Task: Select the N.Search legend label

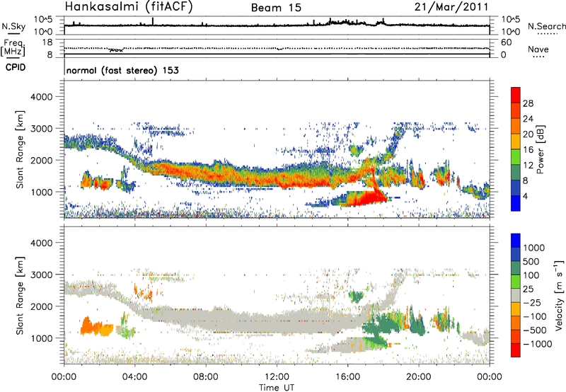Action: coord(546,26)
